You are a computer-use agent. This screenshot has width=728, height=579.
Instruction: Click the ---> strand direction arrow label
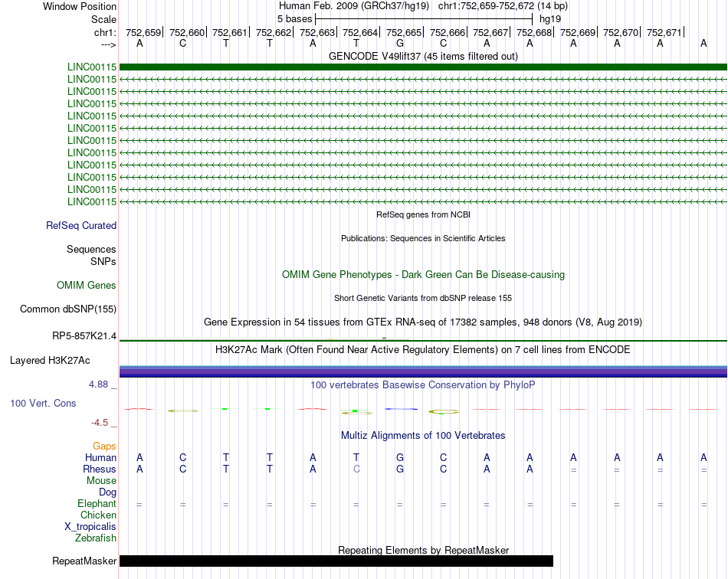coord(109,45)
